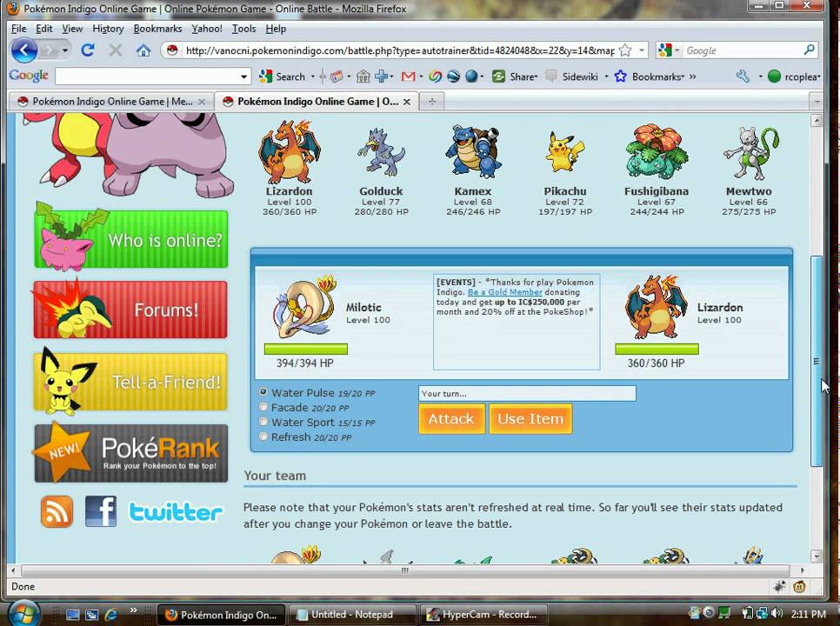Open the list all tabs dropdown

pyautogui.click(x=817, y=101)
